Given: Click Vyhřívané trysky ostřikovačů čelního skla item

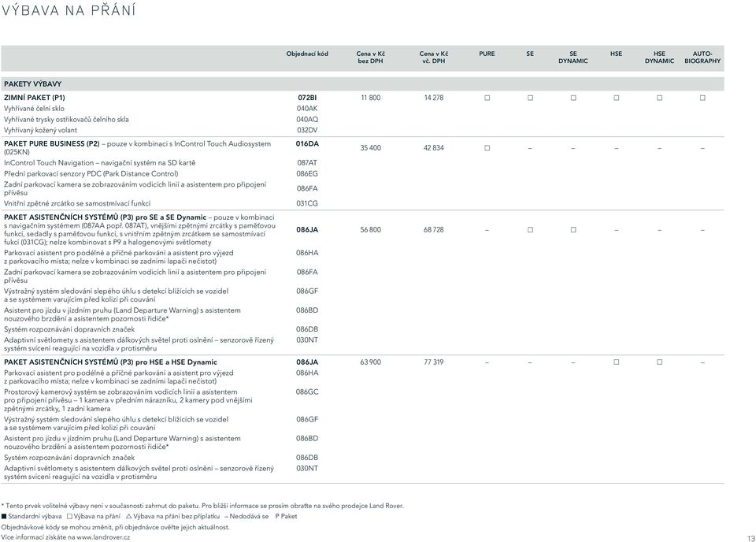Looking at the screenshot, I should pos(66,119).
